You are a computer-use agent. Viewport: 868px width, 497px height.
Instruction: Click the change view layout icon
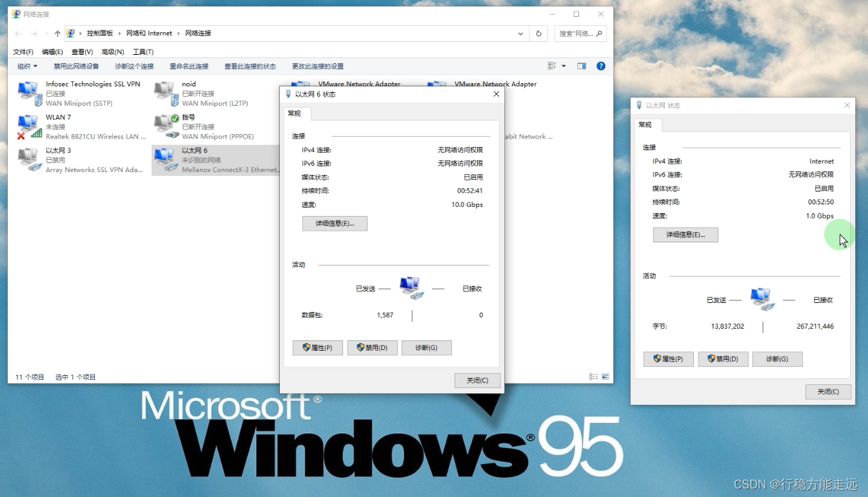(x=552, y=66)
